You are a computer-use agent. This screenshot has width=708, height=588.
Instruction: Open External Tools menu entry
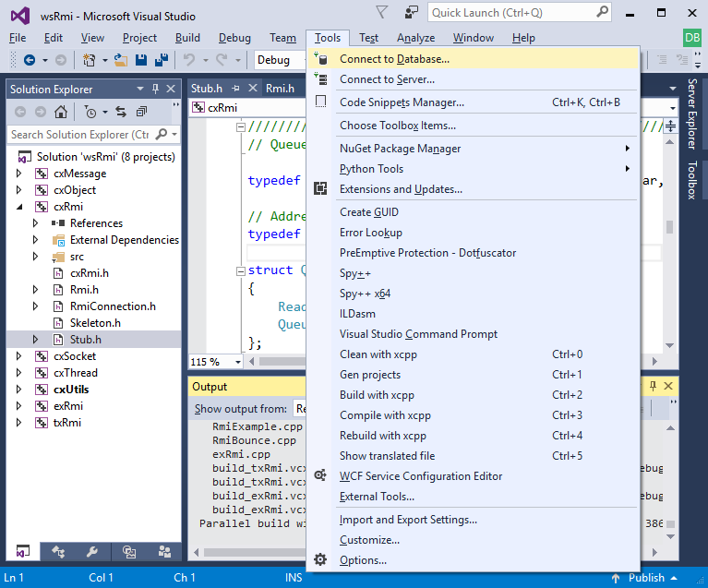tap(474, 497)
